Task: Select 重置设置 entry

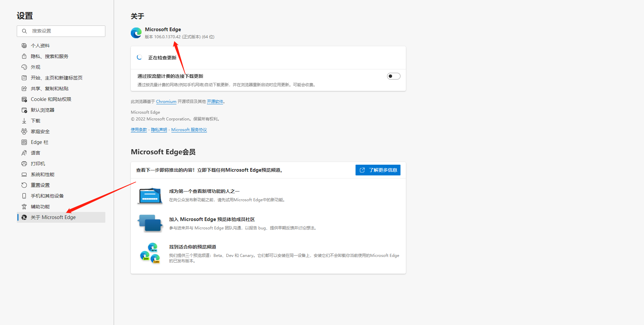Action: coord(61,185)
